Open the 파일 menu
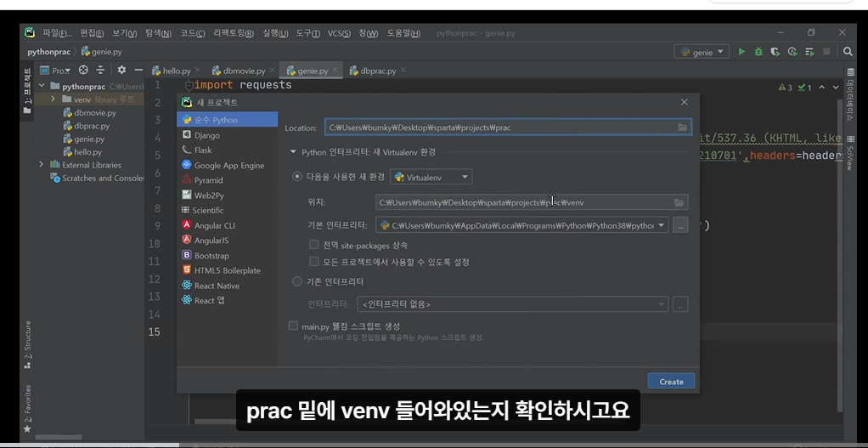Viewport: 868px width, 448px height. tap(57, 33)
